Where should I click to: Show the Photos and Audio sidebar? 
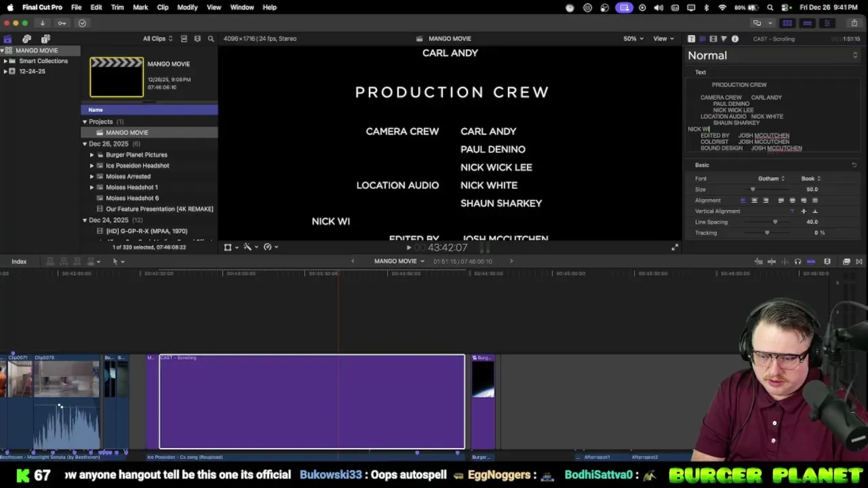pos(26,39)
